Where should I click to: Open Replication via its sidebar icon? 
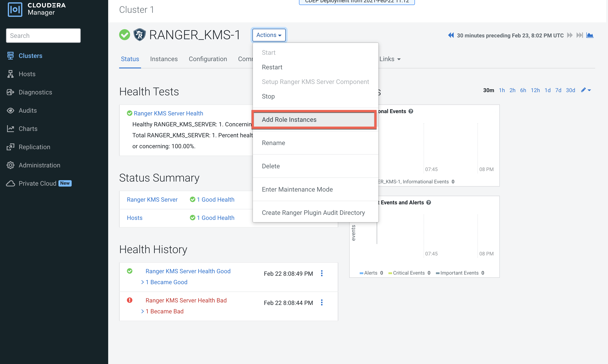coord(10,147)
